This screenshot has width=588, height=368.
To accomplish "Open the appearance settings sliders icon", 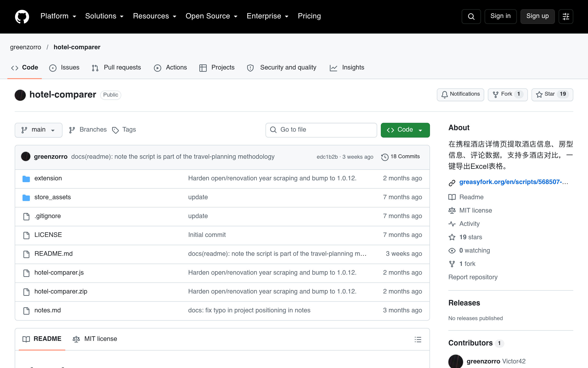I will coord(566,16).
